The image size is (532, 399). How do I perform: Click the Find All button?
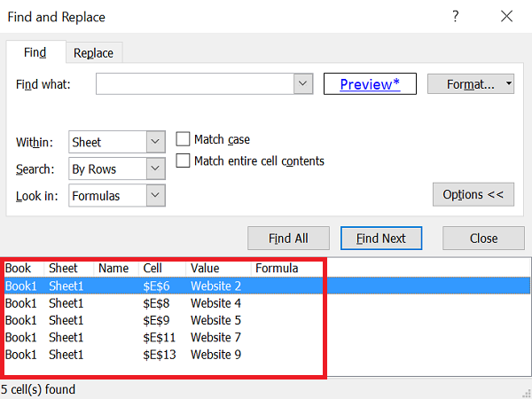(x=288, y=239)
